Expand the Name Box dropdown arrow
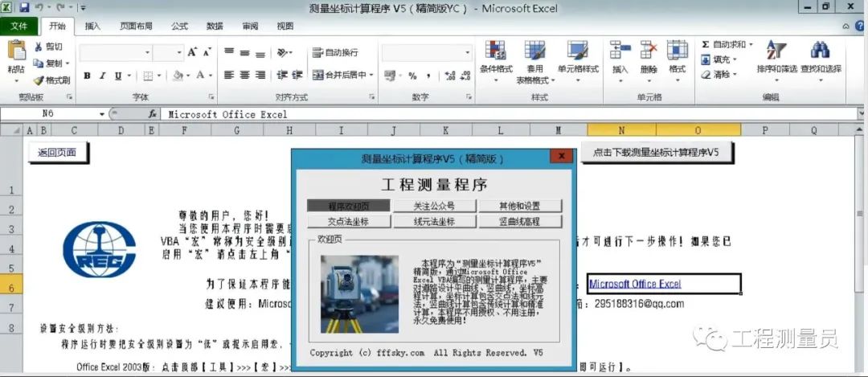The height and width of the screenshot is (377, 868). tap(102, 114)
